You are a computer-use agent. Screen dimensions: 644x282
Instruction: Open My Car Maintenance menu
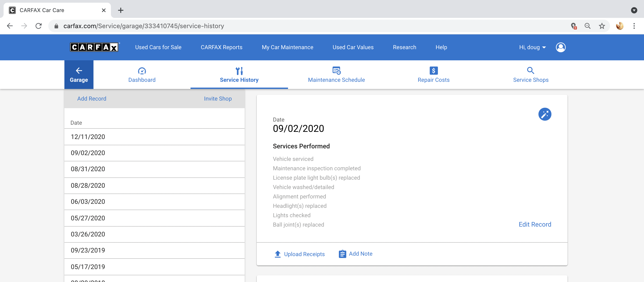[287, 47]
